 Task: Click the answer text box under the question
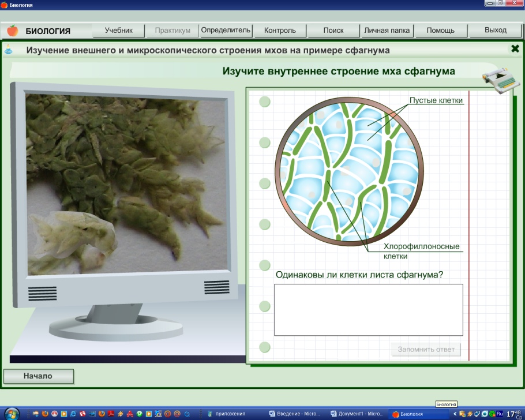(368, 310)
